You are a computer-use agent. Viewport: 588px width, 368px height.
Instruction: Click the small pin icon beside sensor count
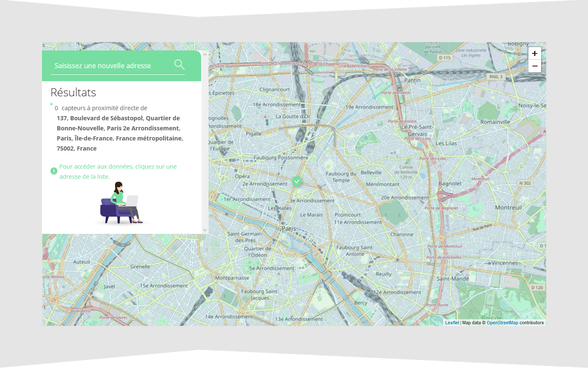(52, 104)
